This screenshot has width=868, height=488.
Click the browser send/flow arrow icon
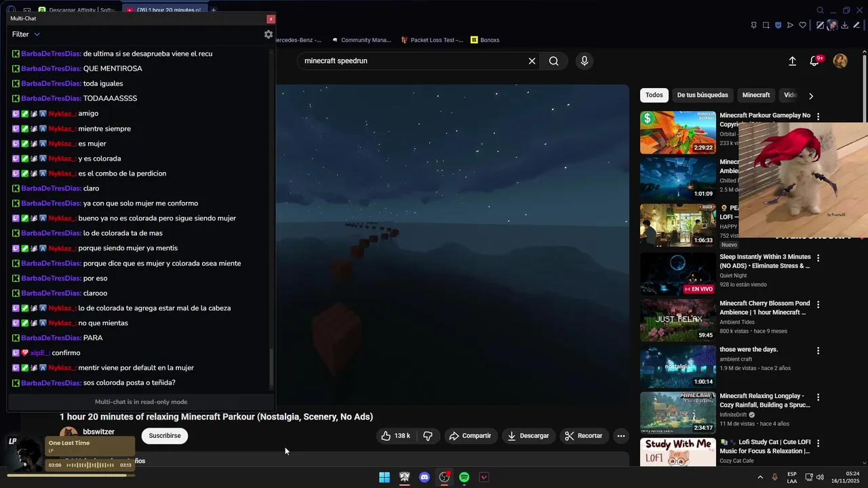click(x=790, y=25)
